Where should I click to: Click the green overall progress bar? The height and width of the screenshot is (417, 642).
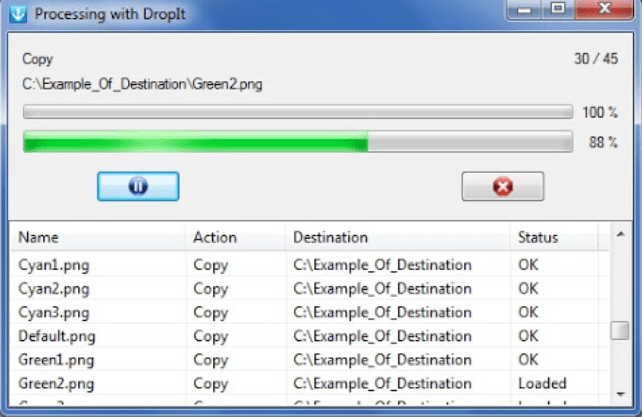(298, 142)
